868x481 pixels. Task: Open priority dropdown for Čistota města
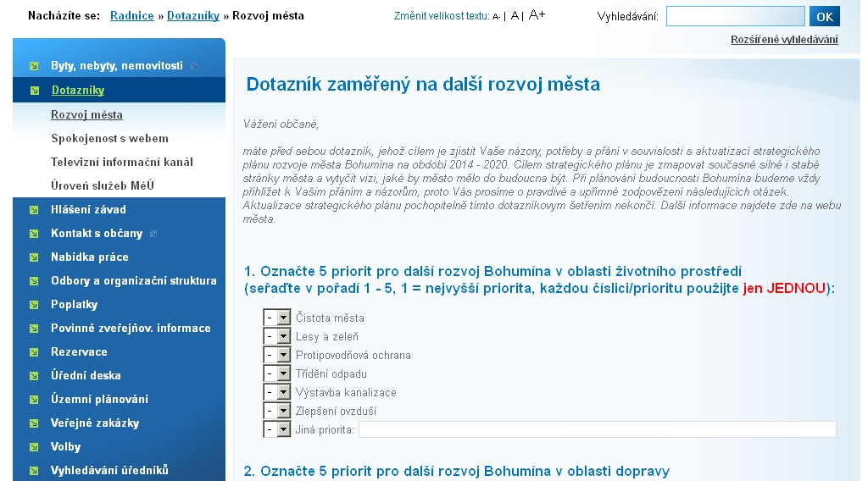[x=277, y=318]
